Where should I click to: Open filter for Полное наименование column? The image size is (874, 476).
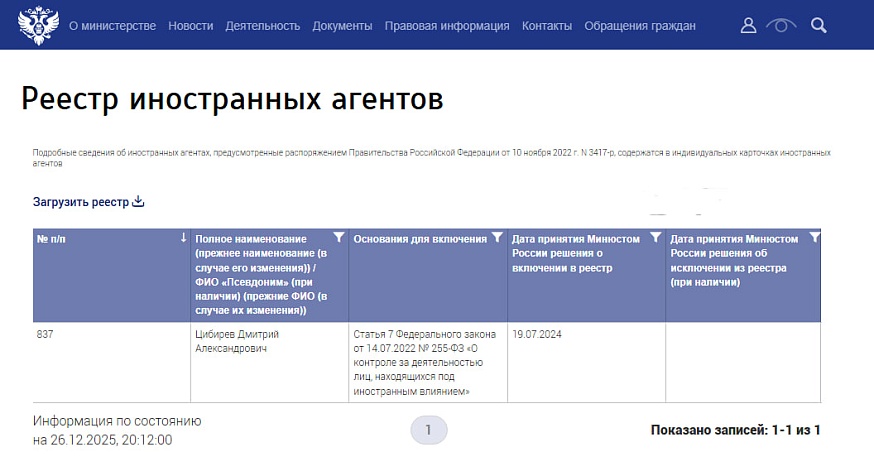[x=338, y=237]
